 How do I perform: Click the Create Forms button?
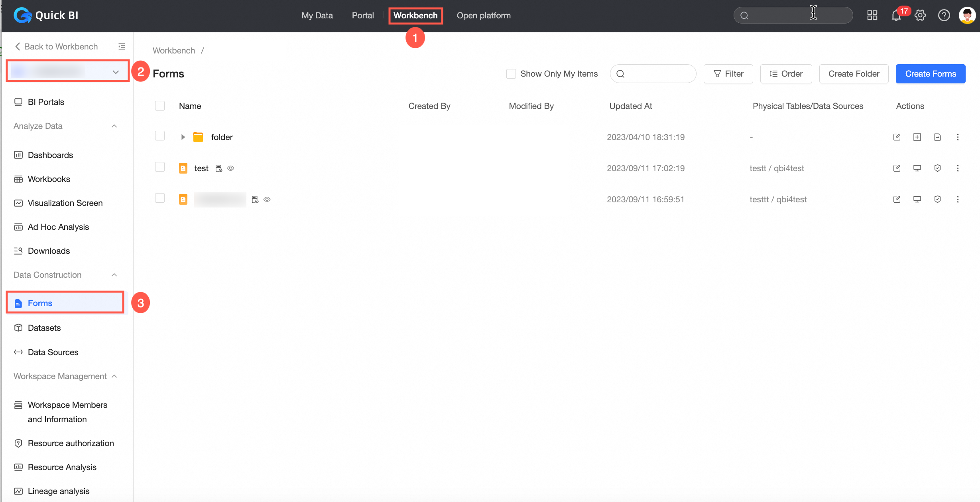[930, 74]
